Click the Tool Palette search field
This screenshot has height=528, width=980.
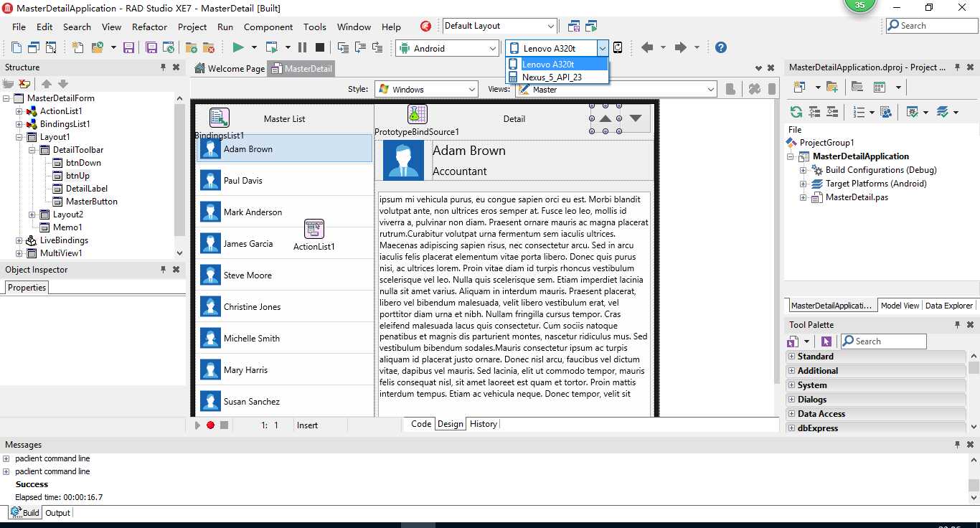[x=883, y=341]
